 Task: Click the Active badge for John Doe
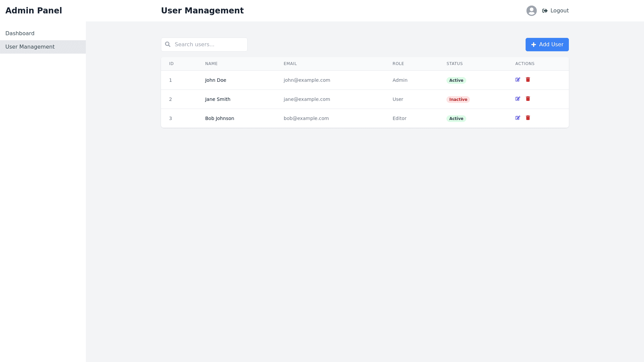coord(456,80)
